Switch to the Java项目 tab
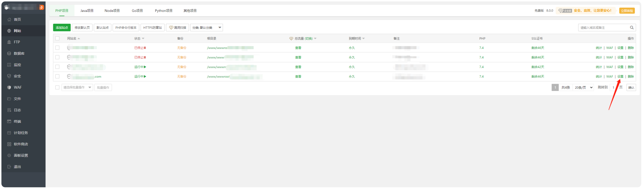This screenshot has height=190, width=644. [x=87, y=11]
